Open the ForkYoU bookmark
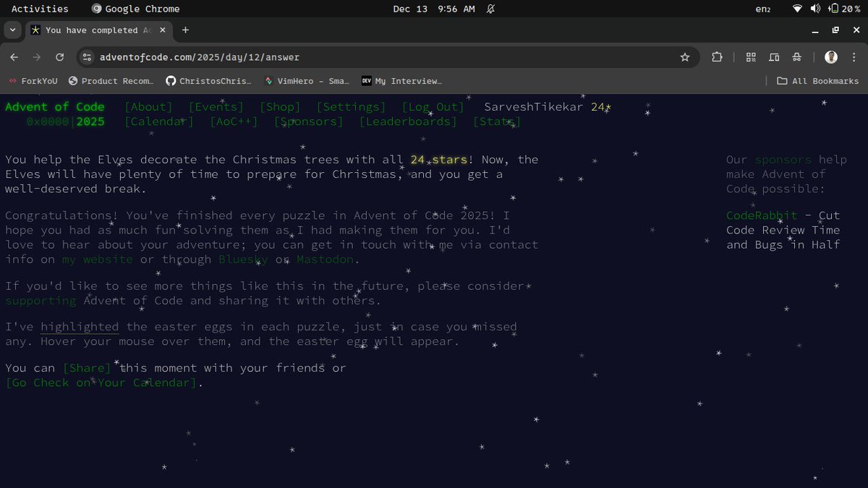Image resolution: width=868 pixels, height=488 pixels. [33, 81]
